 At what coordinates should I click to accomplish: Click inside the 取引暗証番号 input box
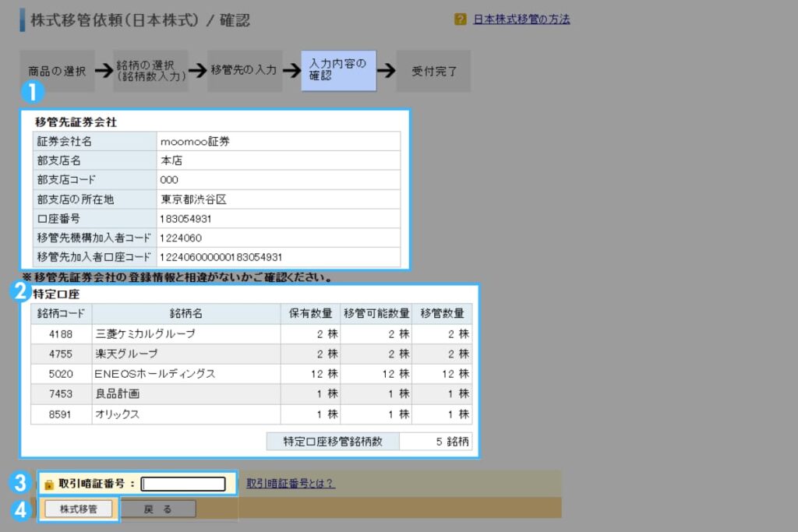pyautogui.click(x=183, y=483)
